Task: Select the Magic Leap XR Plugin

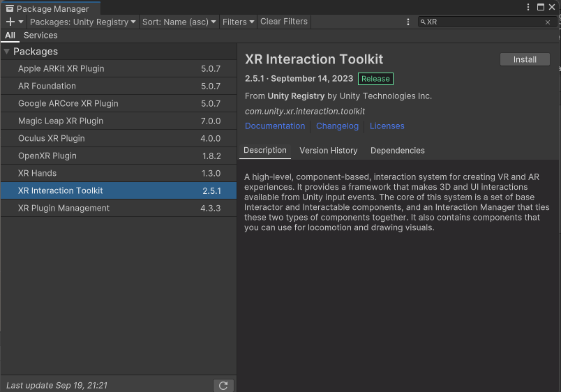Action: (119, 121)
